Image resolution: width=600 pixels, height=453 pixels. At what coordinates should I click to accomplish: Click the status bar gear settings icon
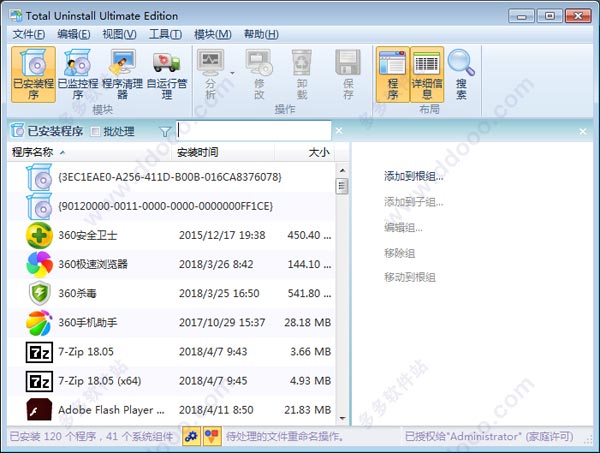point(191,436)
